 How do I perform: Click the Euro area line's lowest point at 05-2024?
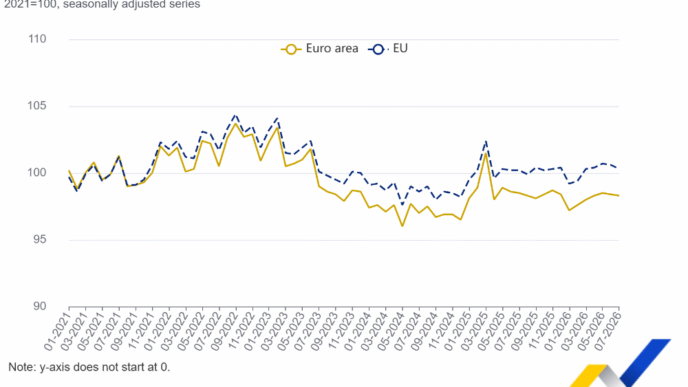pyautogui.click(x=402, y=226)
